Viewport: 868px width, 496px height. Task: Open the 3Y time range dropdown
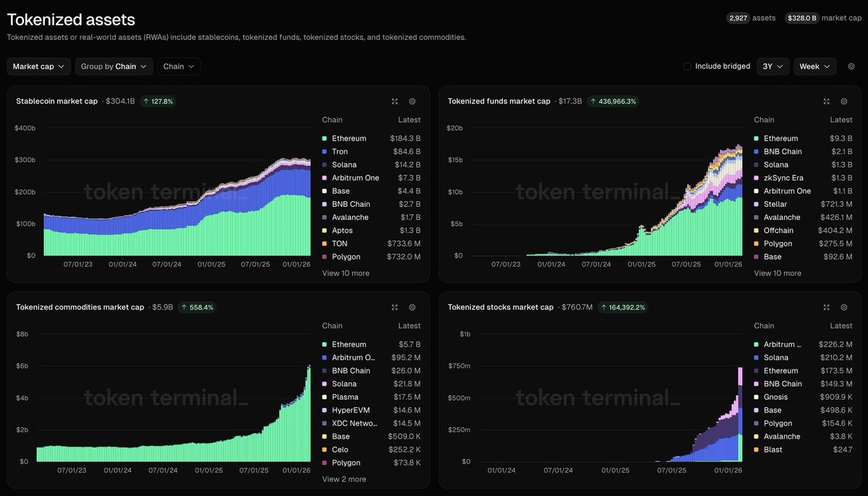click(x=773, y=67)
